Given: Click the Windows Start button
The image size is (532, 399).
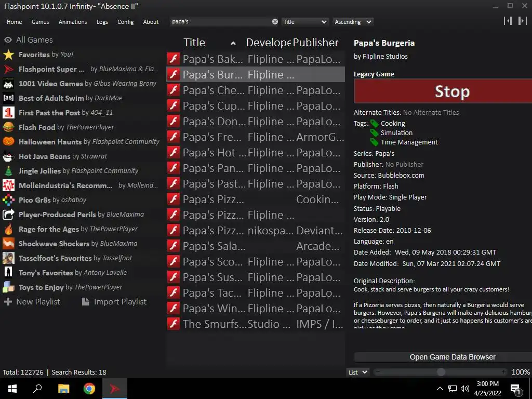Looking at the screenshot, I should [12, 389].
